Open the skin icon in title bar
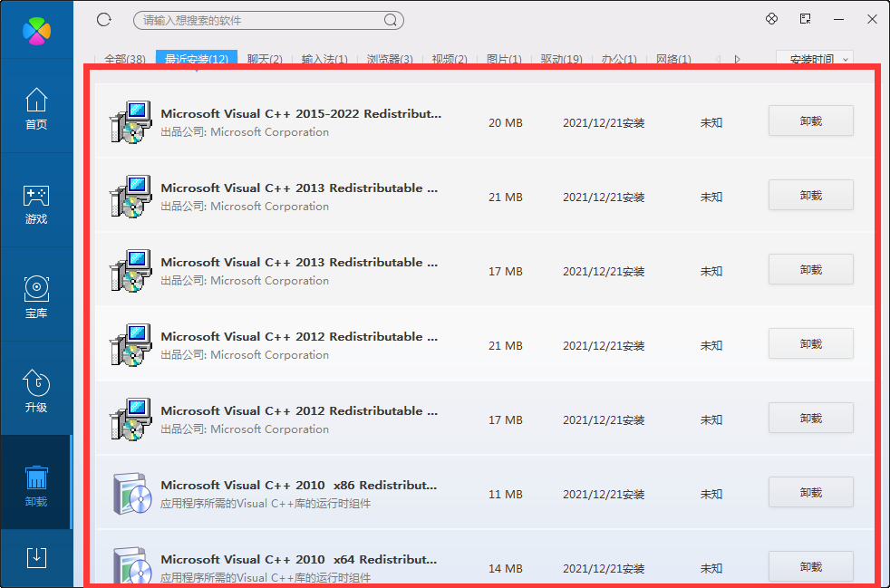This screenshot has height=588, width=890. pyautogui.click(x=772, y=19)
